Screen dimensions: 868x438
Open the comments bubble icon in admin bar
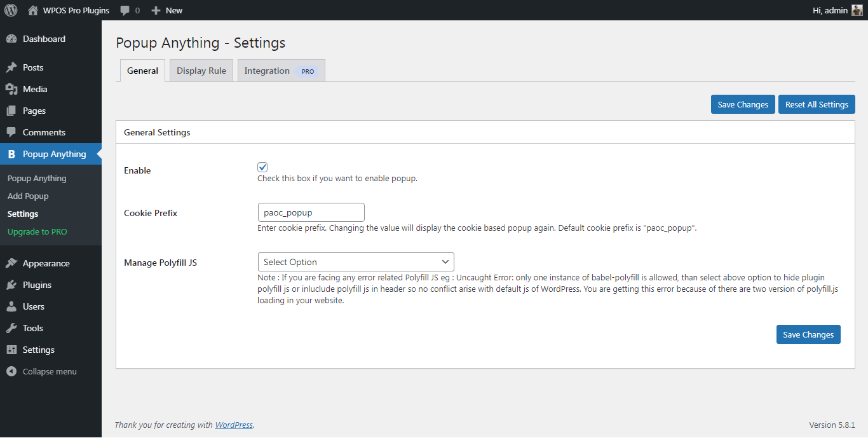pos(125,10)
